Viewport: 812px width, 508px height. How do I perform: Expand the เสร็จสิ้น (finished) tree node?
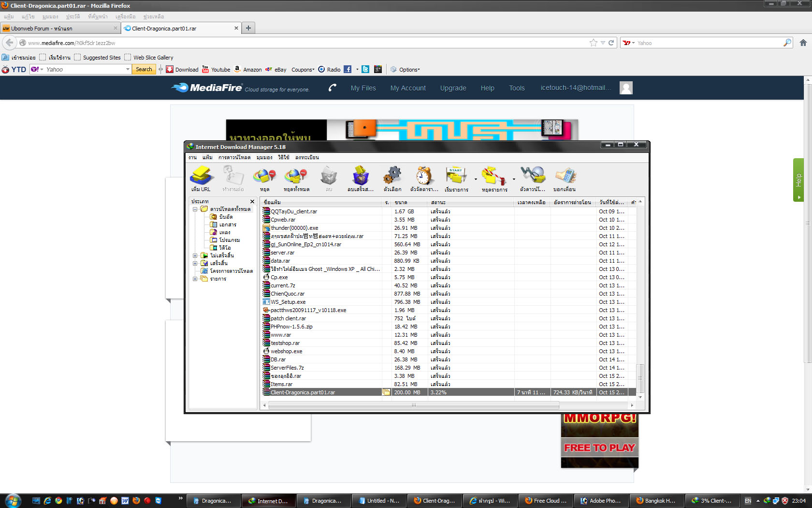[195, 264]
